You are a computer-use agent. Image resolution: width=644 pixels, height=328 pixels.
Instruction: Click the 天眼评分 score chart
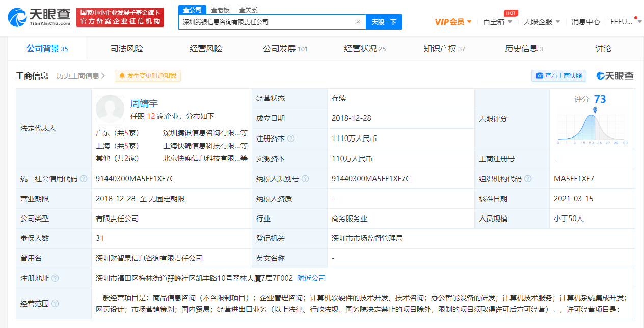(x=593, y=125)
